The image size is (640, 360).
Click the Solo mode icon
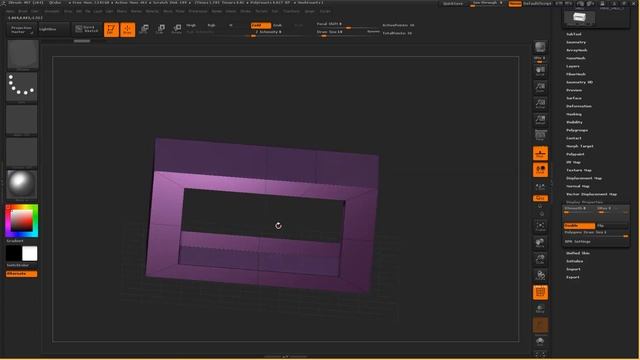(x=540, y=341)
